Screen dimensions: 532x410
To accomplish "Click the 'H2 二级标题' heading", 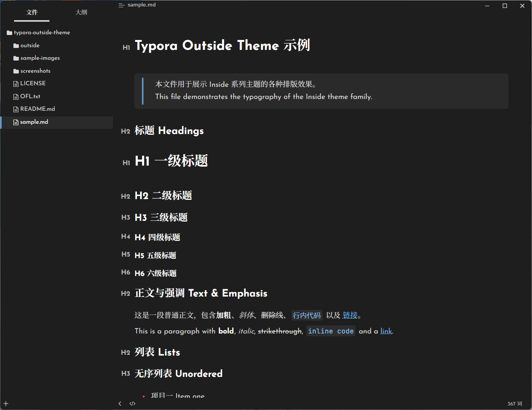I will point(163,196).
